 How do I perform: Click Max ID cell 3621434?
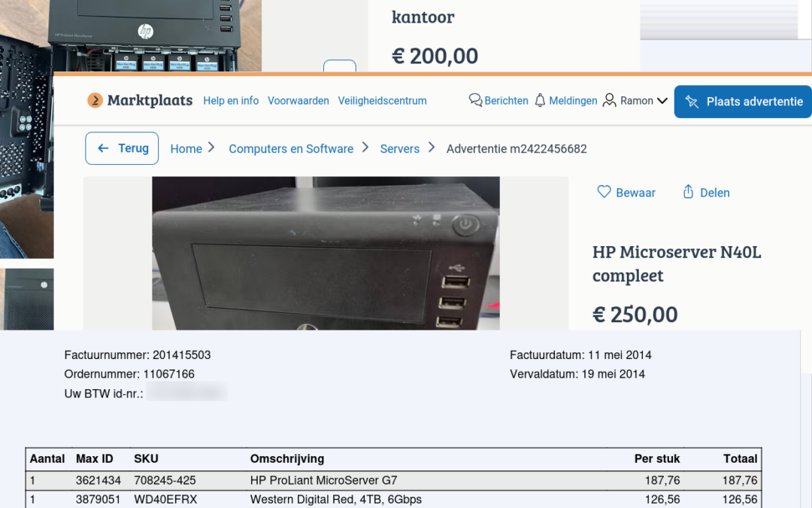[98, 480]
